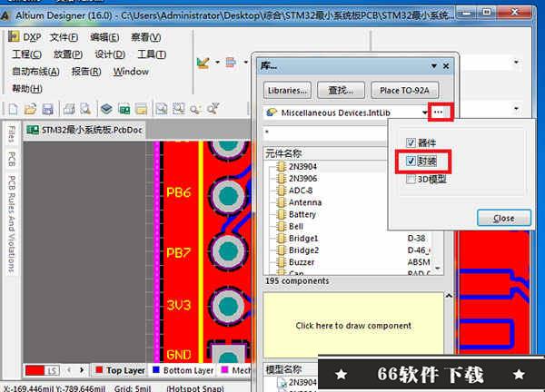Click the Close button in the popup
Viewport: 545px width, 392px height.
tap(503, 218)
